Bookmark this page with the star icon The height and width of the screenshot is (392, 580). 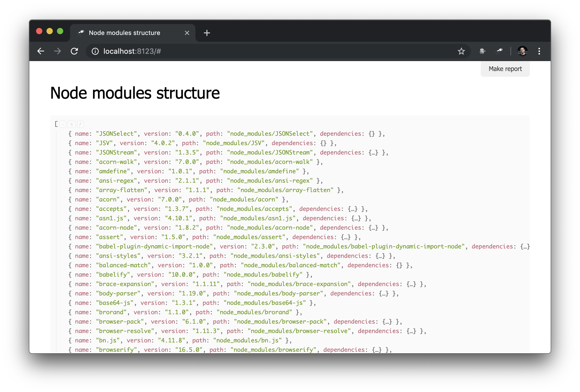[461, 51]
